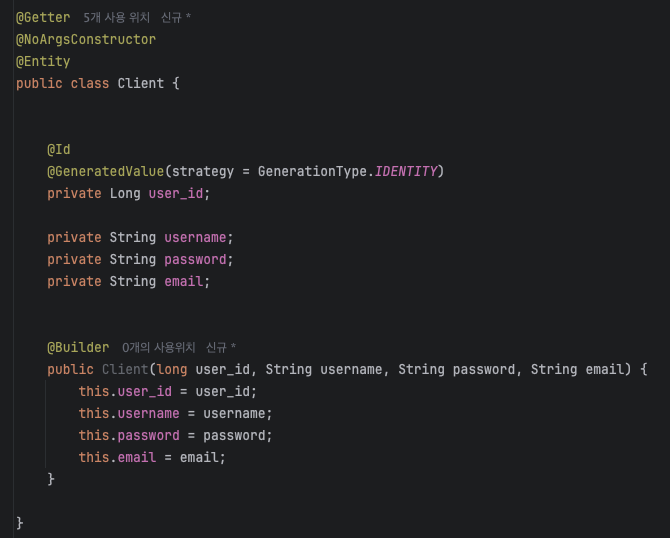Click the Client constructor name

pos(125,369)
